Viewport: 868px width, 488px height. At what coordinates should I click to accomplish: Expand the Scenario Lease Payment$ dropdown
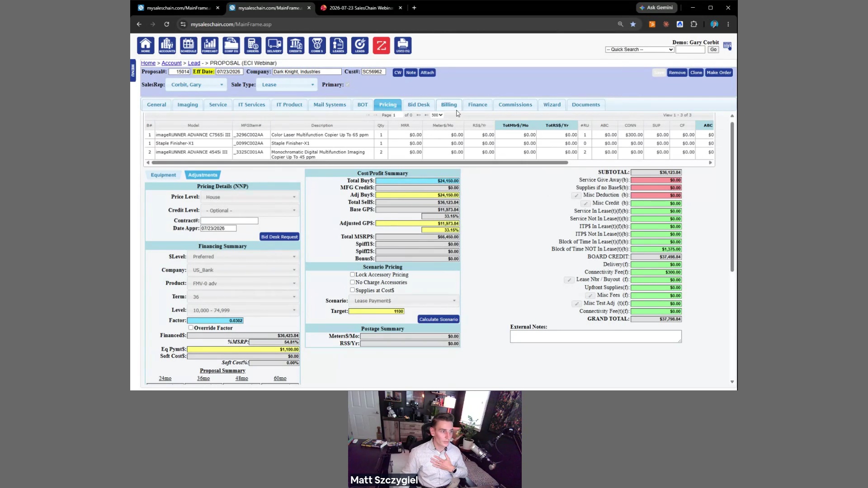(x=404, y=300)
